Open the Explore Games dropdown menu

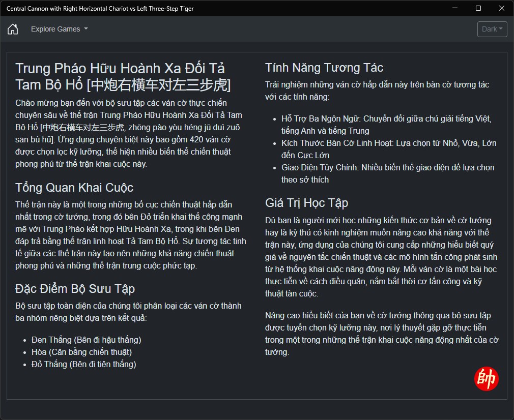(60, 29)
